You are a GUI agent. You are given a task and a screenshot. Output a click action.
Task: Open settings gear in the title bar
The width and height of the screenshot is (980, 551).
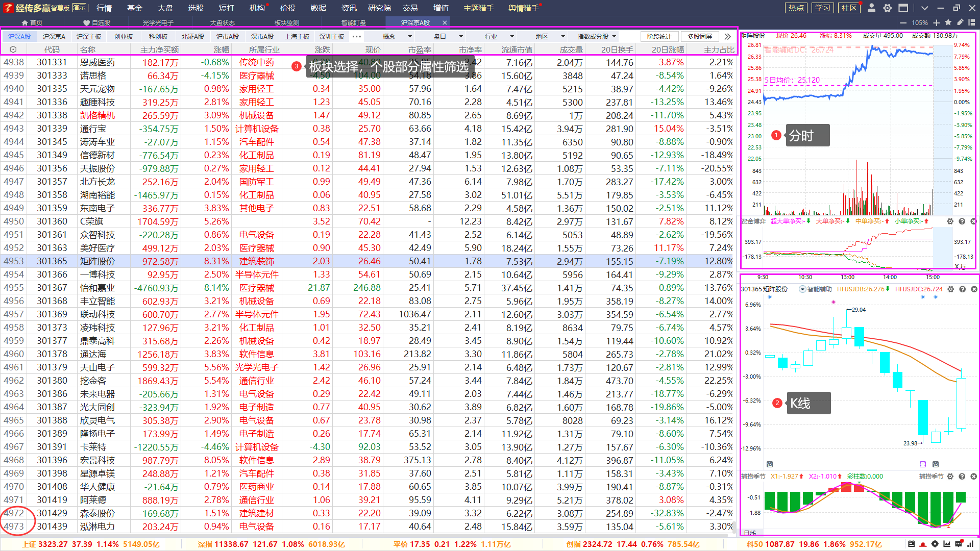[x=888, y=8]
